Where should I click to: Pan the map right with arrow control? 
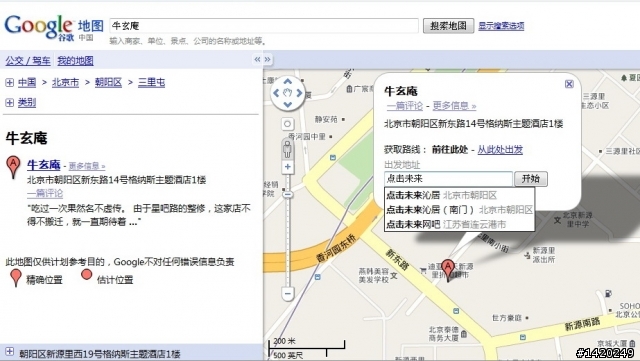click(299, 93)
